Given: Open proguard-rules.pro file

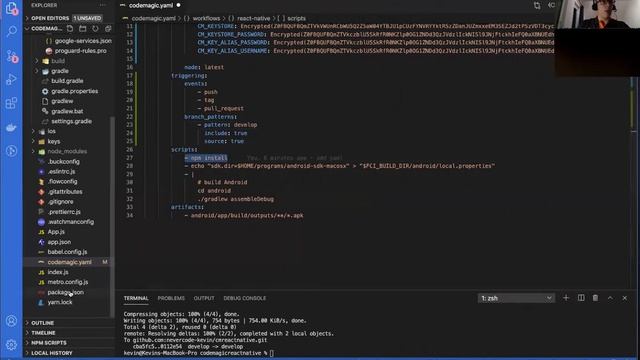Looking at the screenshot, I should coord(80,51).
